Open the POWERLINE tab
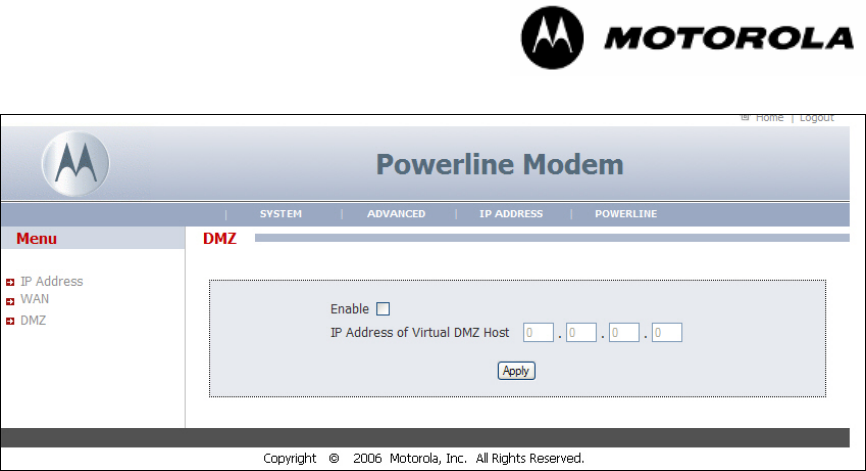Screen dimensions: 866x471 click(x=626, y=214)
